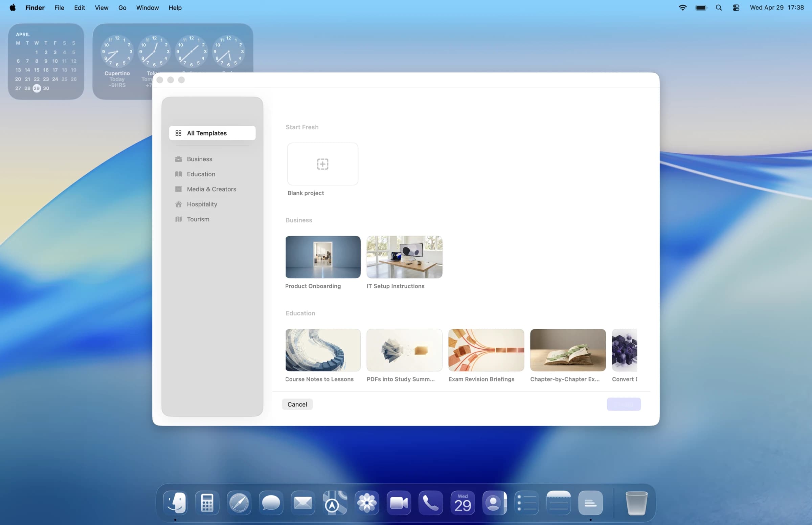Open Notes from the Dock

pos(559,503)
